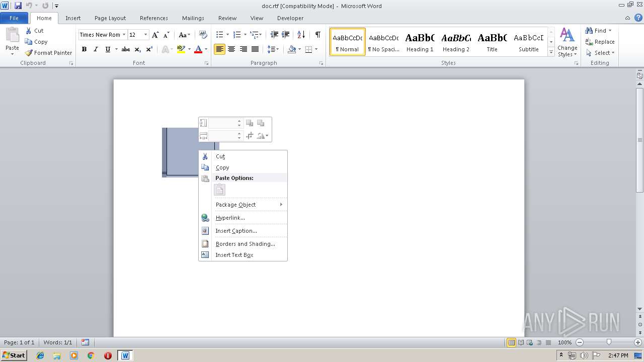This screenshot has height=362, width=644.
Task: Click Change Styles button
Action: point(567,42)
